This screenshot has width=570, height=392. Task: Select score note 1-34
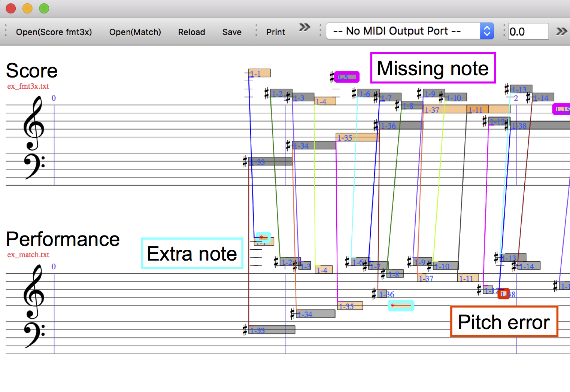314,145
